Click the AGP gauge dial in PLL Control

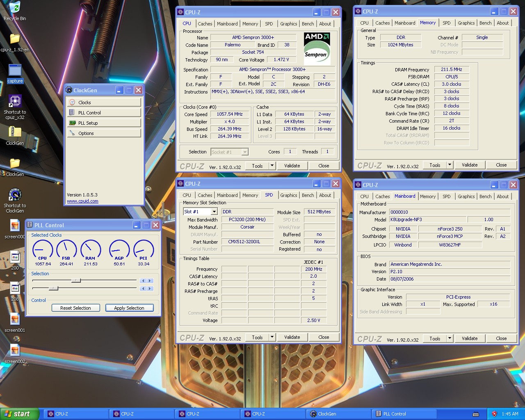[119, 250]
